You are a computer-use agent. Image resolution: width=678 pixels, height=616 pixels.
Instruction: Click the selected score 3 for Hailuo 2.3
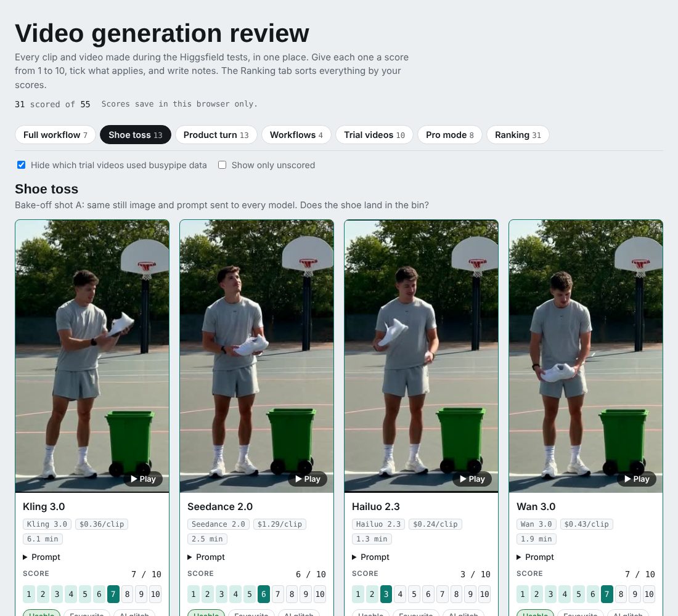[x=386, y=594]
